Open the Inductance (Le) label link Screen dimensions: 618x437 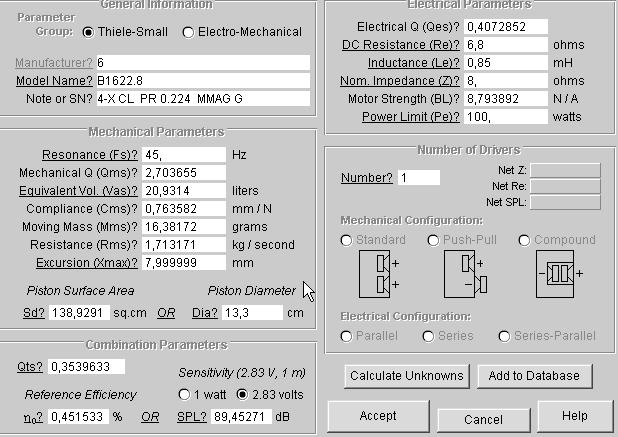414,63
